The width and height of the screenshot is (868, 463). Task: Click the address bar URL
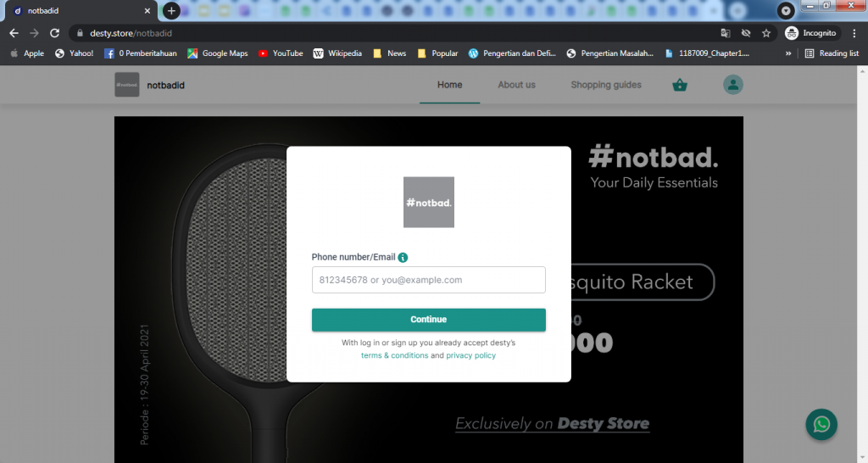131,33
